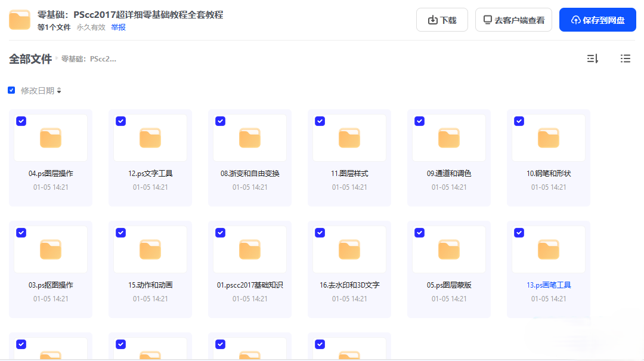Toggle checkbox on 03.ps抠图操作 folder
Image resolution: width=644 pixels, height=361 pixels.
pos(21,233)
